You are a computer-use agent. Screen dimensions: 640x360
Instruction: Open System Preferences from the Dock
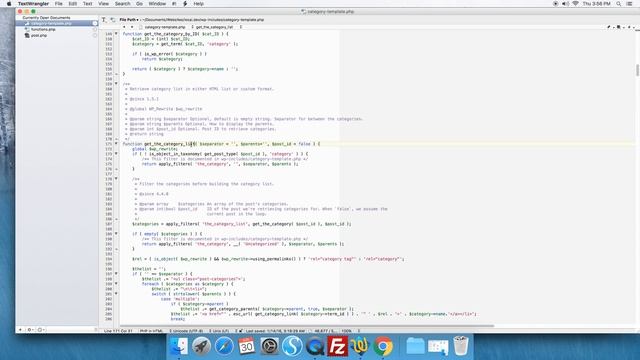click(269, 346)
